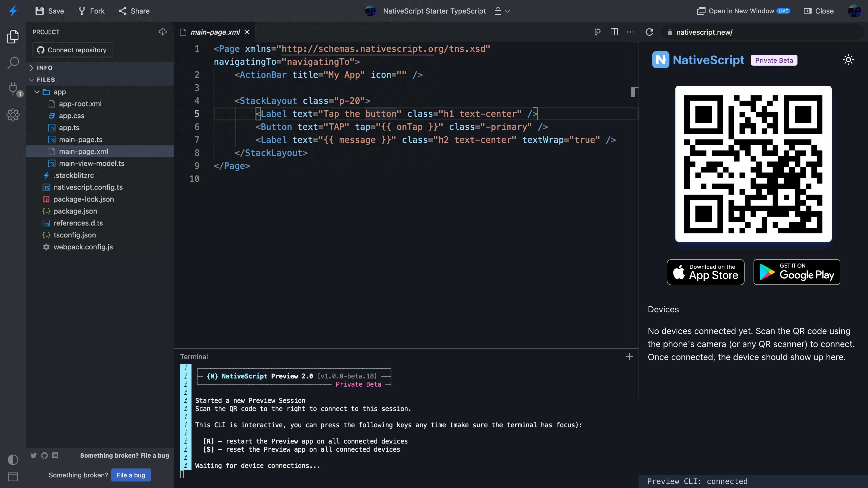The width and height of the screenshot is (868, 488).
Task: Download project cloud icon
Action: click(163, 32)
